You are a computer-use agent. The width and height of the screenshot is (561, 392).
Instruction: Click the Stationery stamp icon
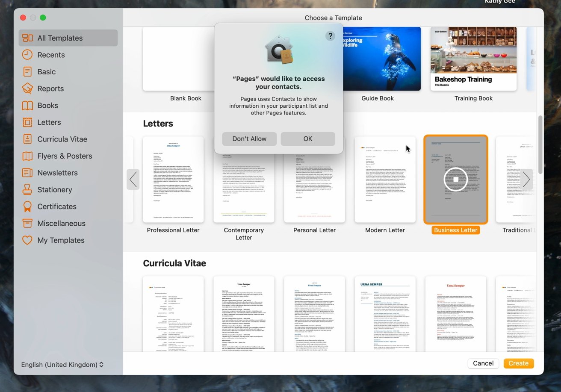pyautogui.click(x=27, y=189)
